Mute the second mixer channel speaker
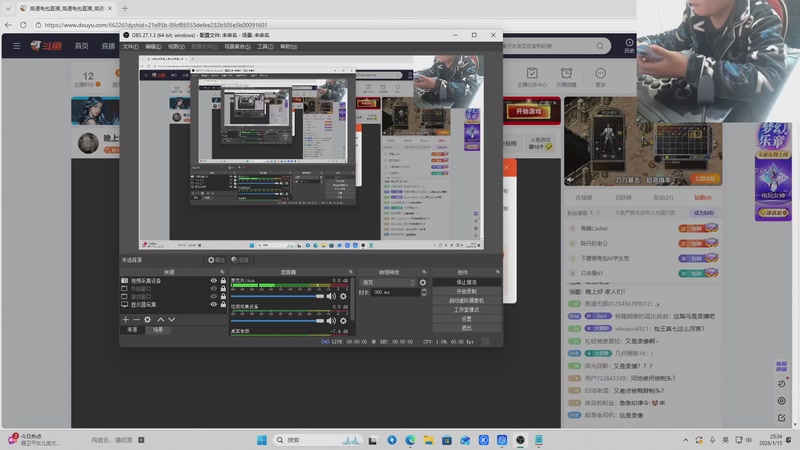800x450 pixels. point(331,320)
